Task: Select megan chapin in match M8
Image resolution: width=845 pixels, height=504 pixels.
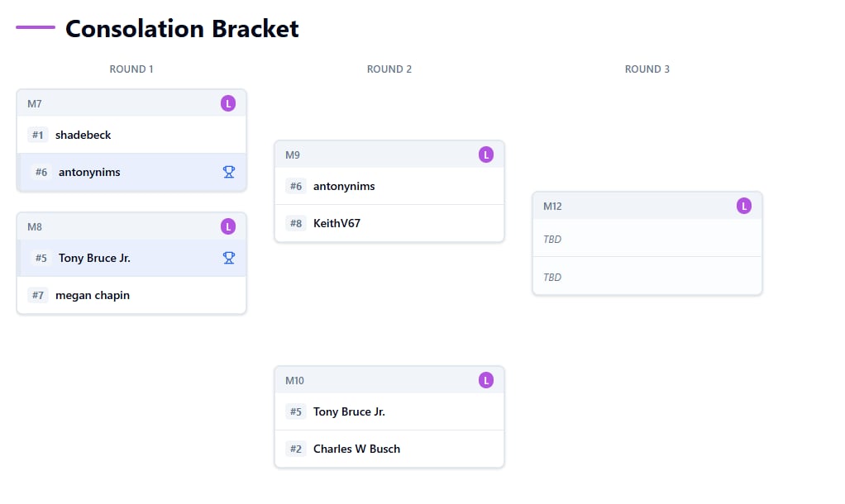Action: click(93, 295)
